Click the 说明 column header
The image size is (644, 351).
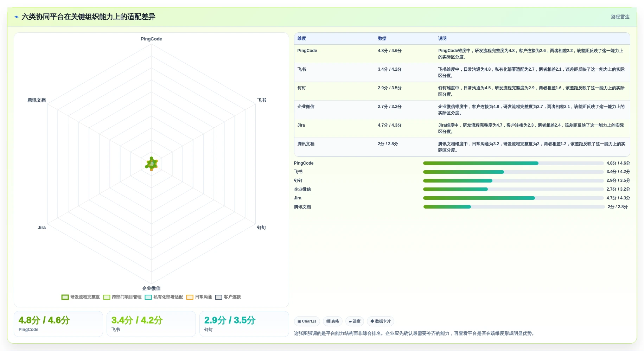pyautogui.click(x=442, y=39)
